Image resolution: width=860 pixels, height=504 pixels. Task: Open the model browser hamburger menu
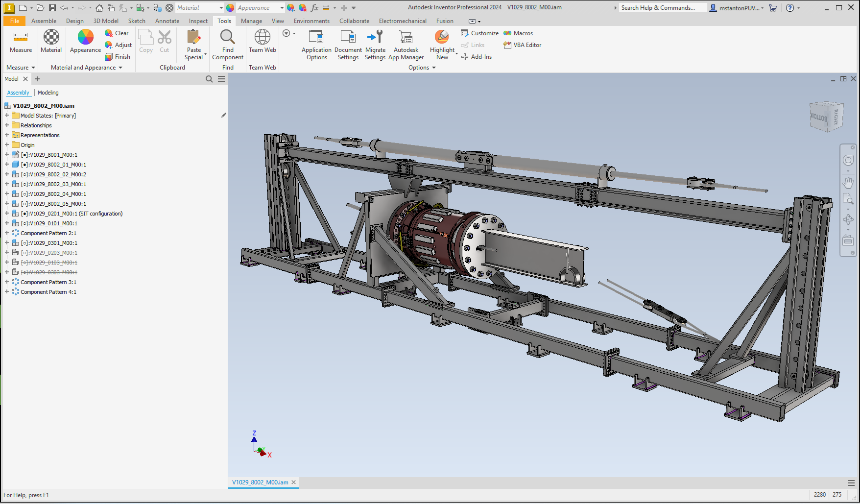[x=221, y=79]
